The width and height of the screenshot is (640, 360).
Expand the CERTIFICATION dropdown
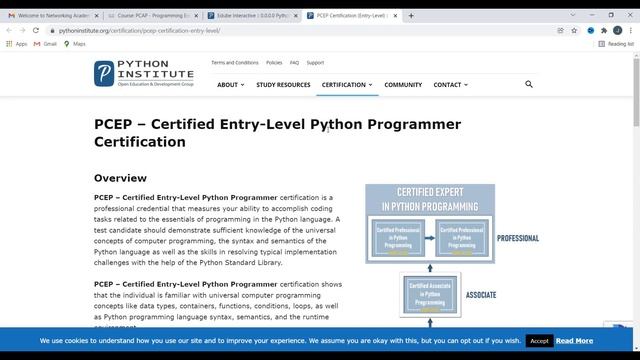347,85
